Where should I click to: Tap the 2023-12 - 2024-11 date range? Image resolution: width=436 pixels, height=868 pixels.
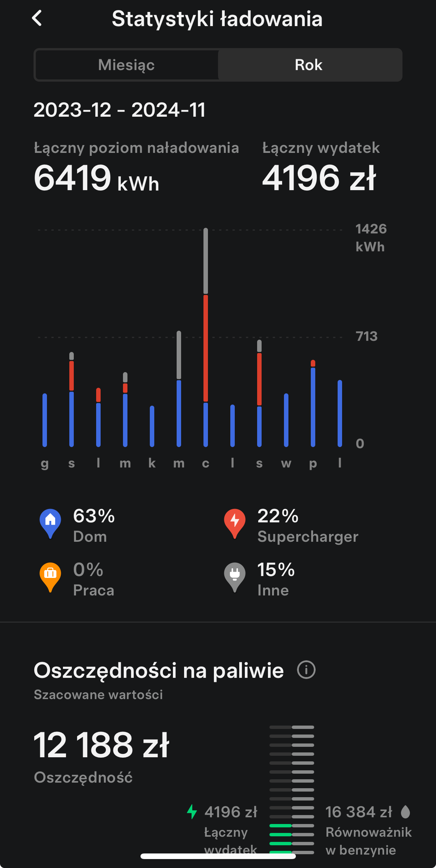120,110
